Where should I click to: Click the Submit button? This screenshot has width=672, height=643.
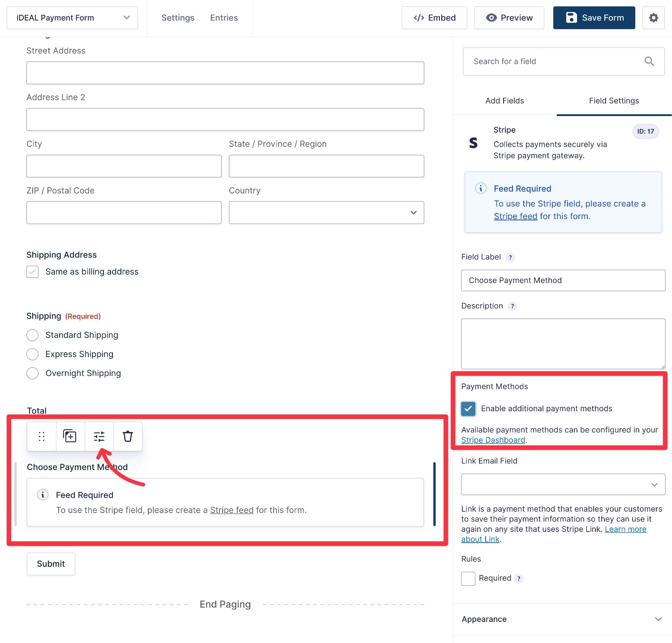point(51,564)
